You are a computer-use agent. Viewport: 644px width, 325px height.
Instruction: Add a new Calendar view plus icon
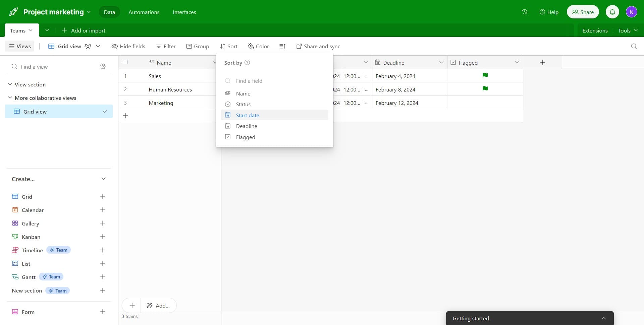(103, 210)
